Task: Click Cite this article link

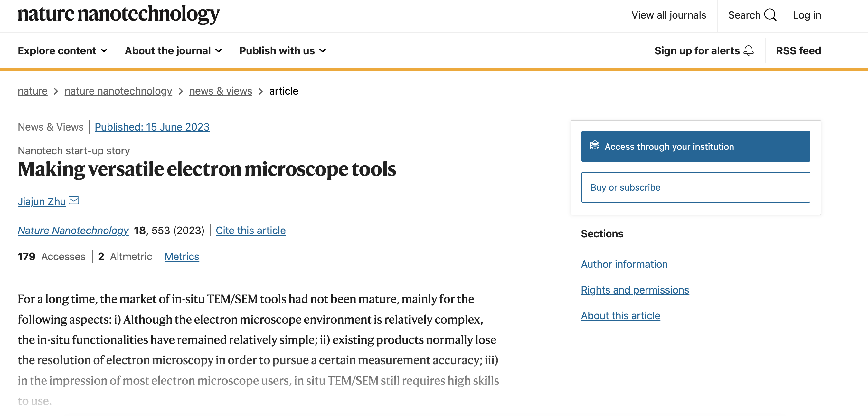Action: coord(250,230)
